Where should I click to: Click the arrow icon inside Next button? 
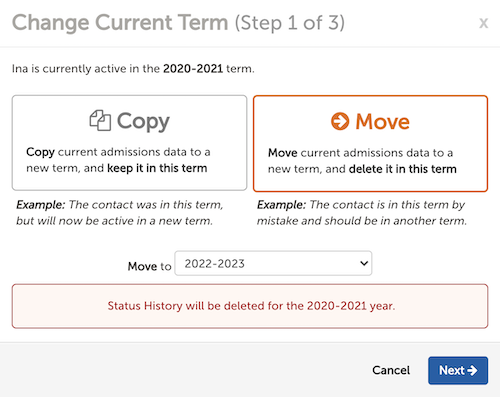[472, 370]
